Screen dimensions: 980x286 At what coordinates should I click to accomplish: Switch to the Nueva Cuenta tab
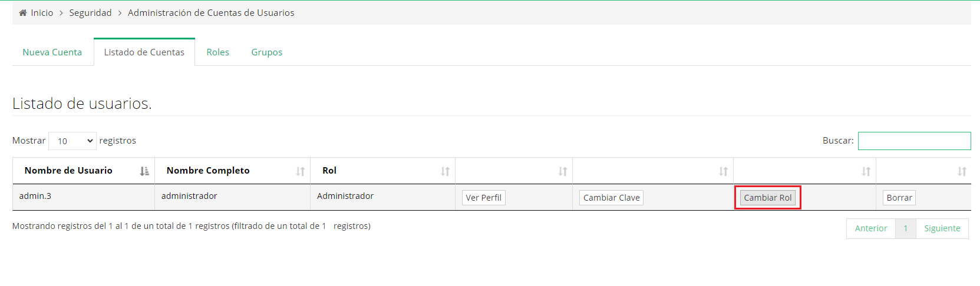click(52, 52)
